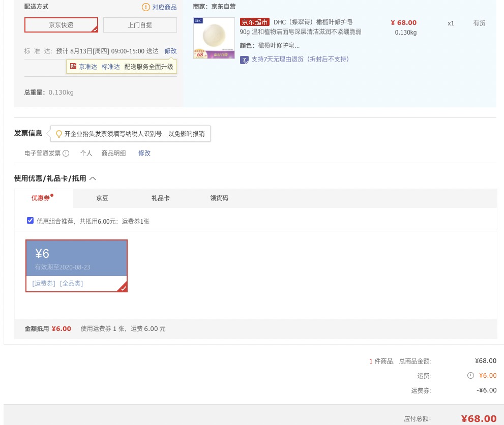Click the lightbulb tip icon in 发票信息
The image size is (504, 425).
59,134
